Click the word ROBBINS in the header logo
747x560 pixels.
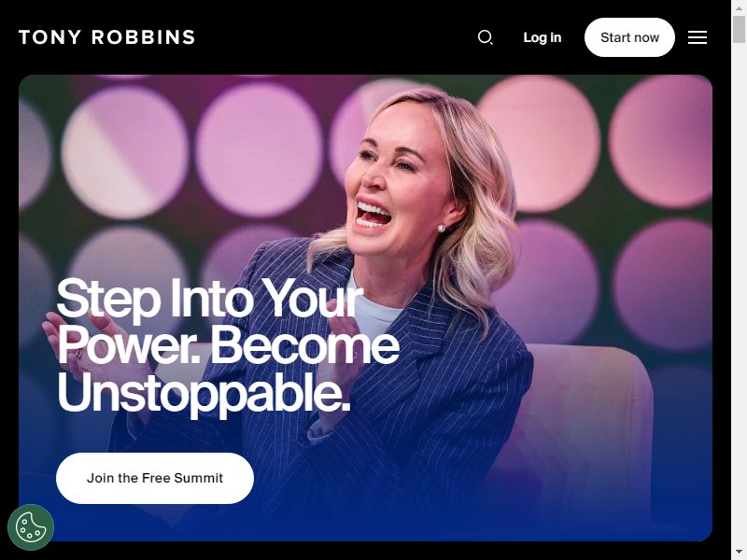pyautogui.click(x=143, y=37)
